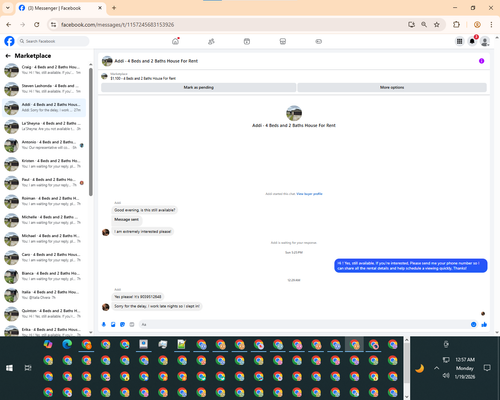Open the Friends icon in top navigation
This screenshot has width=500, height=400.
[211, 41]
